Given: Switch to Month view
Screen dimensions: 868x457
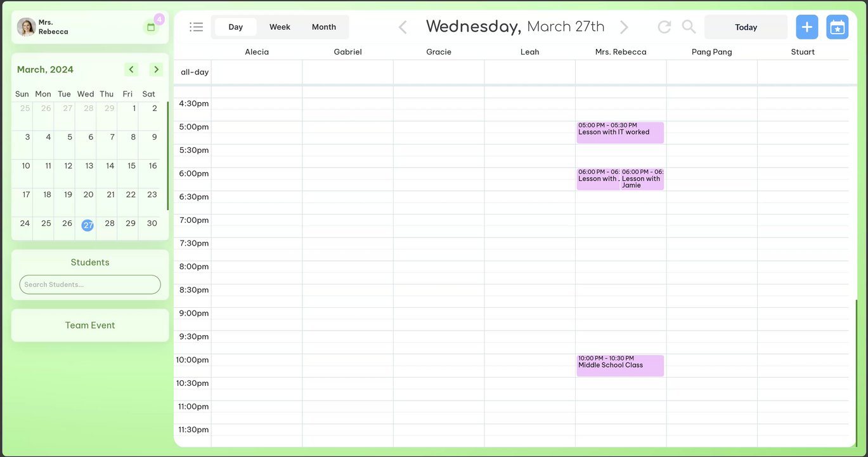Looking at the screenshot, I should click(323, 27).
